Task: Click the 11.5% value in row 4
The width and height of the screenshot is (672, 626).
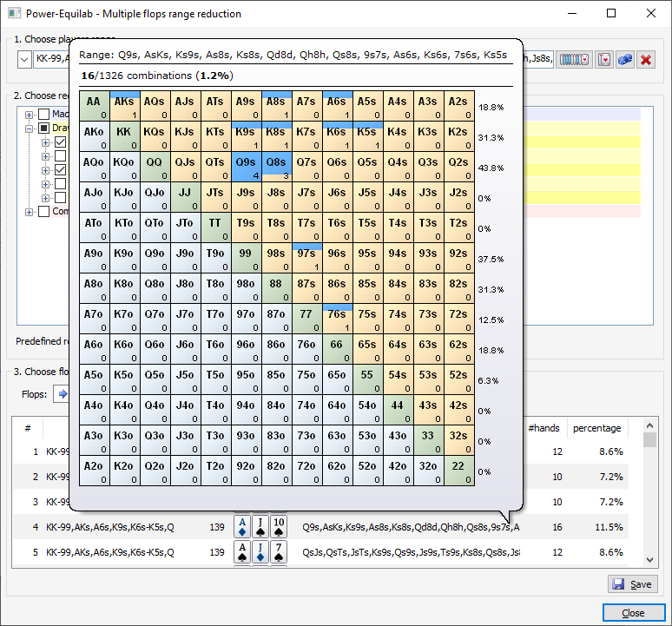Action: [x=609, y=527]
